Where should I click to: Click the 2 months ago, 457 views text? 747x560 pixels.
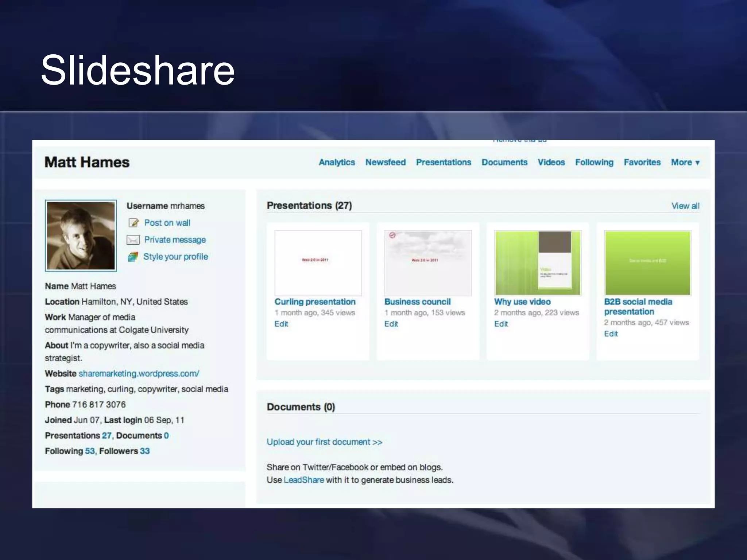click(646, 323)
